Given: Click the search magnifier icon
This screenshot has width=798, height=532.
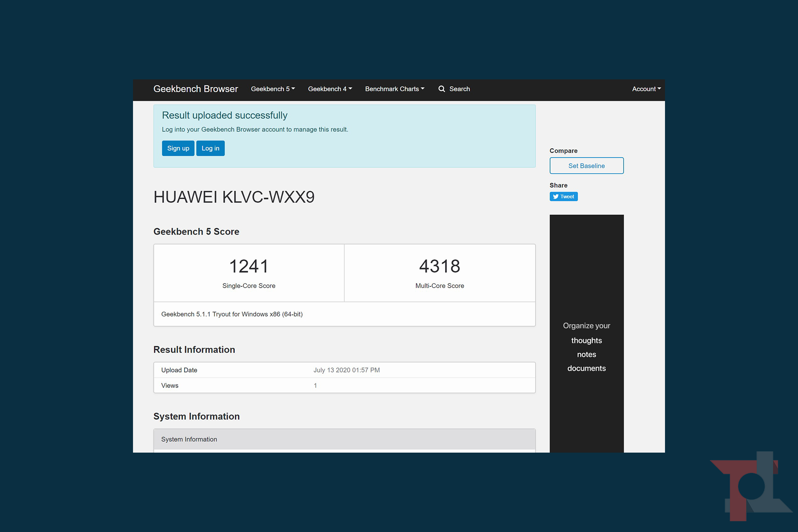Looking at the screenshot, I should 441,89.
